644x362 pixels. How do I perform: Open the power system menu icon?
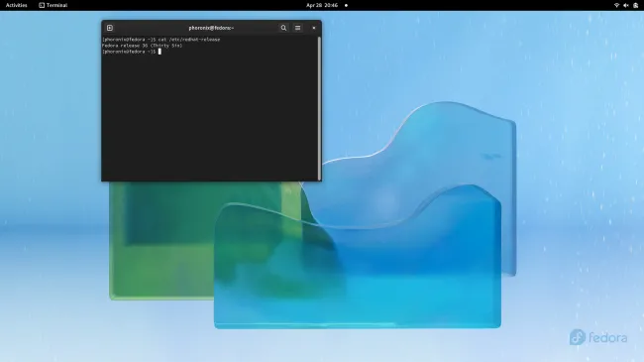(636, 5)
